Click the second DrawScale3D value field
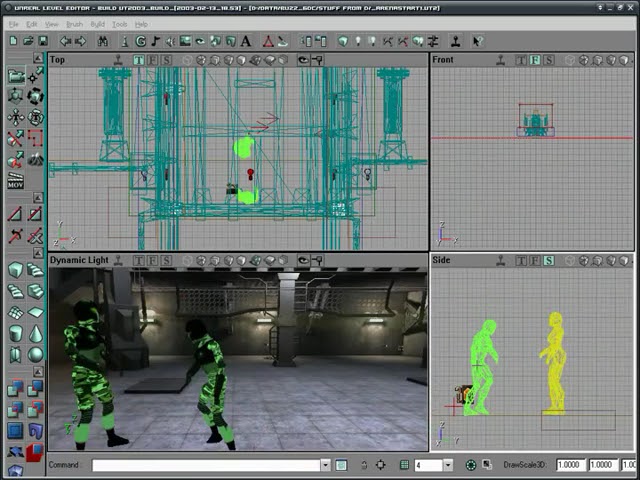640x480 pixels. point(603,465)
